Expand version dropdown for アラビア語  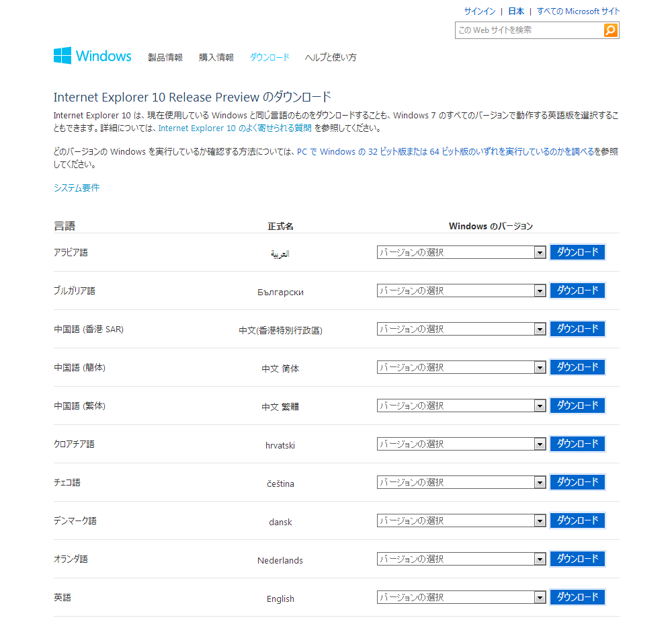(461, 252)
